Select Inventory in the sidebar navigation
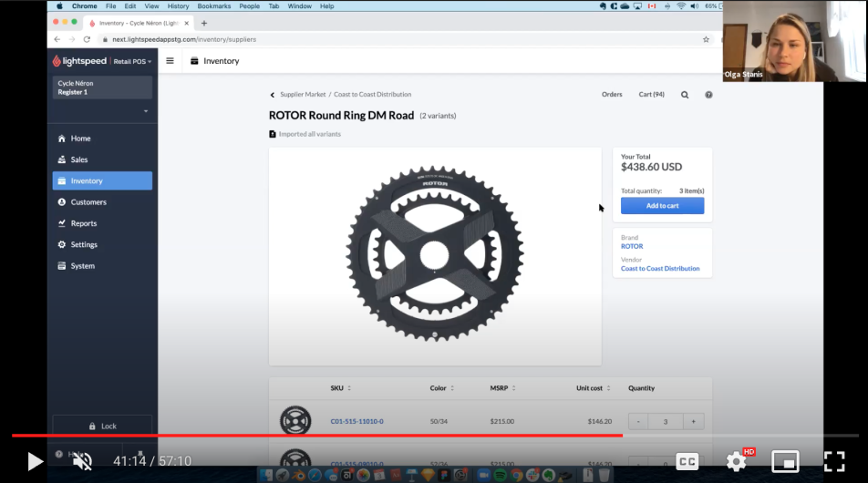This screenshot has height=483, width=868. coord(102,181)
